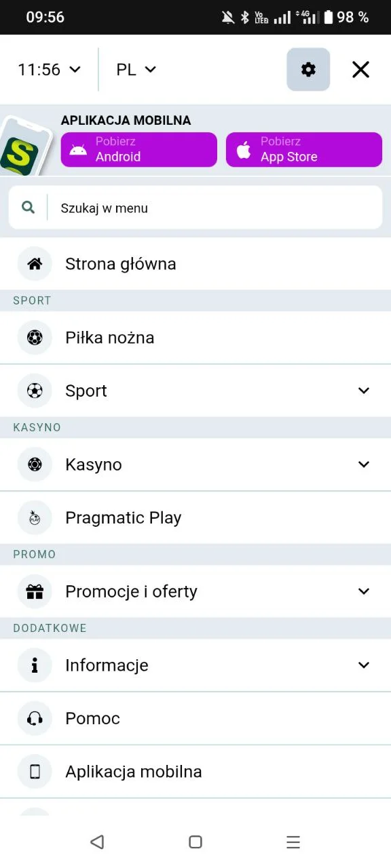The width and height of the screenshot is (391, 868).
Task: Tap the Kasyno roulette icon
Action: pyautogui.click(x=35, y=465)
